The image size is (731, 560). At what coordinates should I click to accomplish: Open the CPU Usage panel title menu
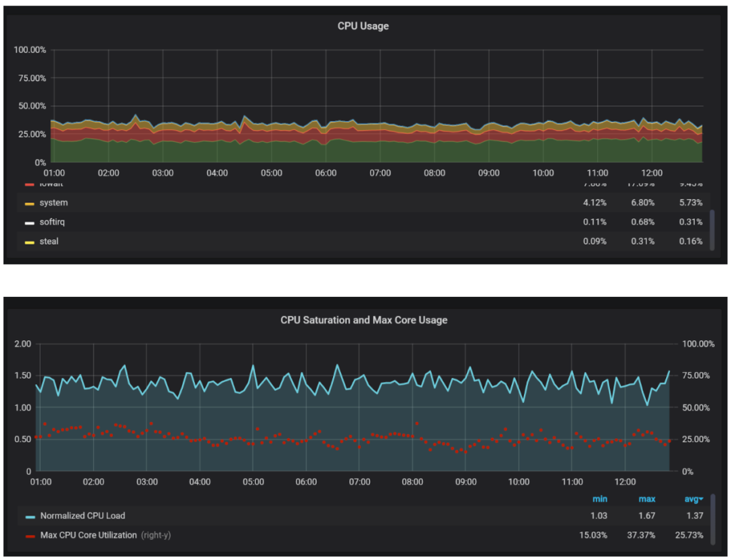(363, 26)
